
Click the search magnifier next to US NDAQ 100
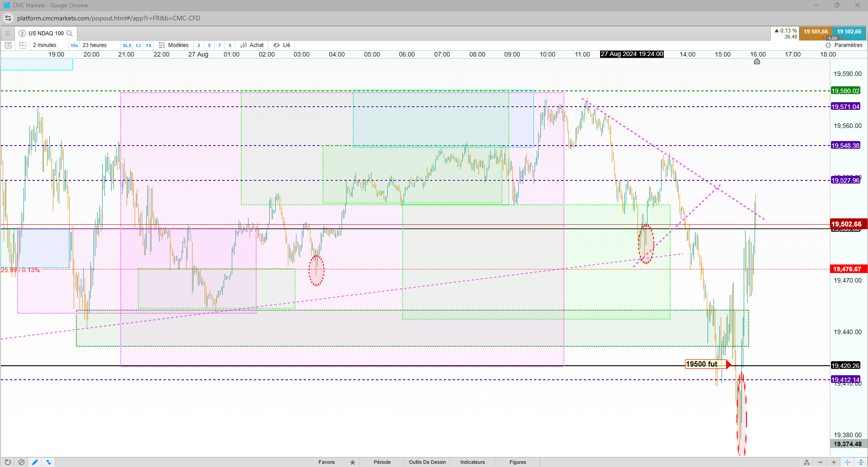point(70,33)
